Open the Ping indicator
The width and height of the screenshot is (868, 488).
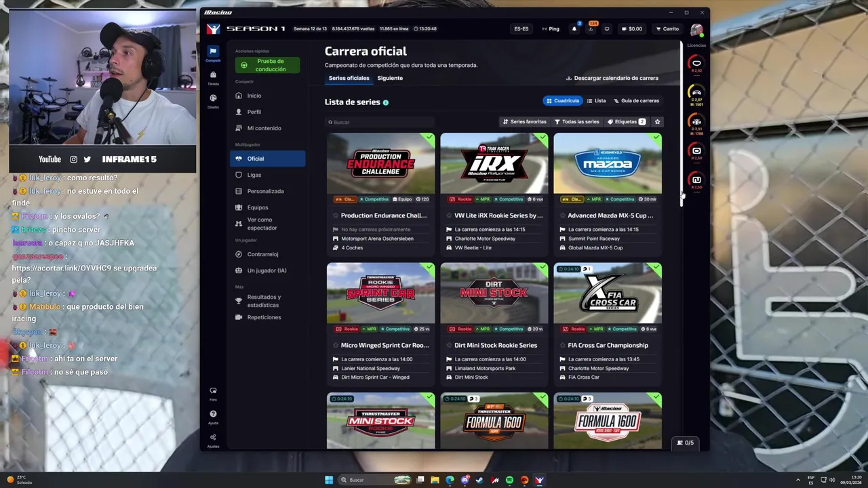point(550,28)
